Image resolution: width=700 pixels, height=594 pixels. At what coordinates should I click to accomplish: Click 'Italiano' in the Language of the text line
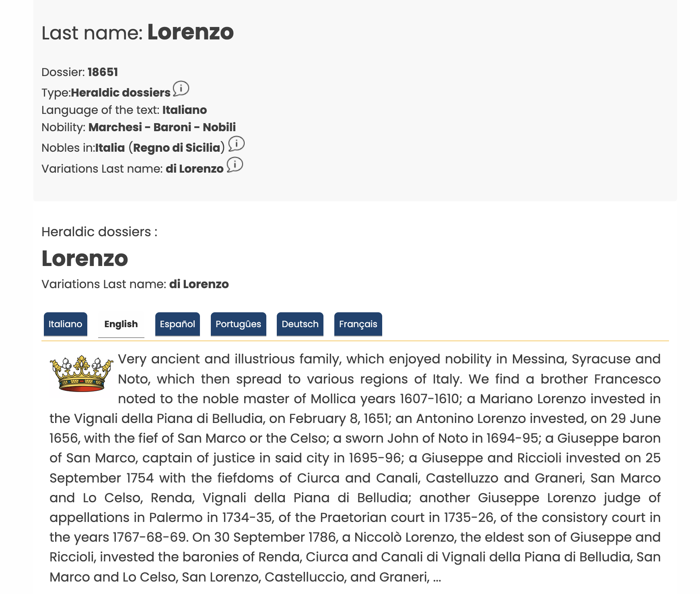pyautogui.click(x=185, y=110)
